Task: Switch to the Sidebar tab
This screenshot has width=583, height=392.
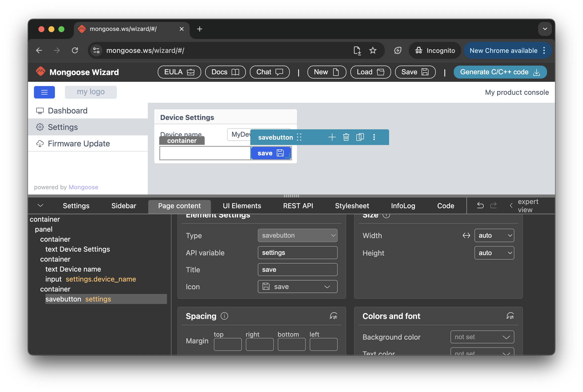Action: tap(124, 206)
